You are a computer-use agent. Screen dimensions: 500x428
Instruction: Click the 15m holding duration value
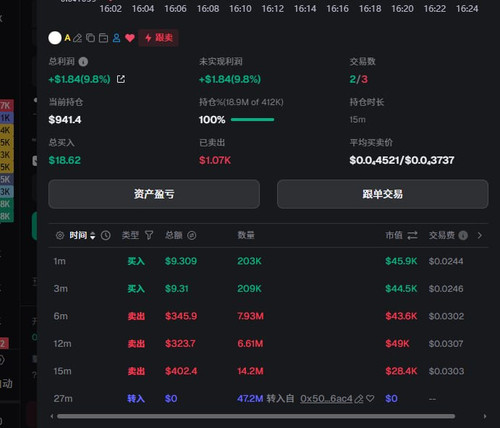coord(357,120)
